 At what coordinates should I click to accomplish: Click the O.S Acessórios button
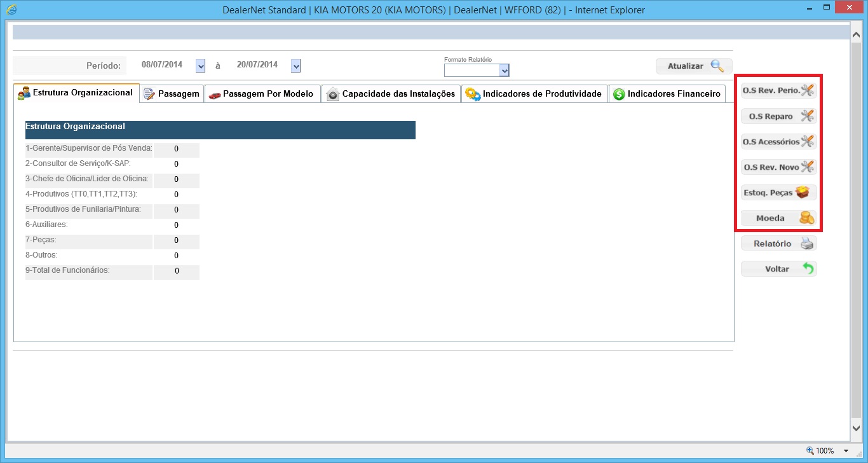779,141
